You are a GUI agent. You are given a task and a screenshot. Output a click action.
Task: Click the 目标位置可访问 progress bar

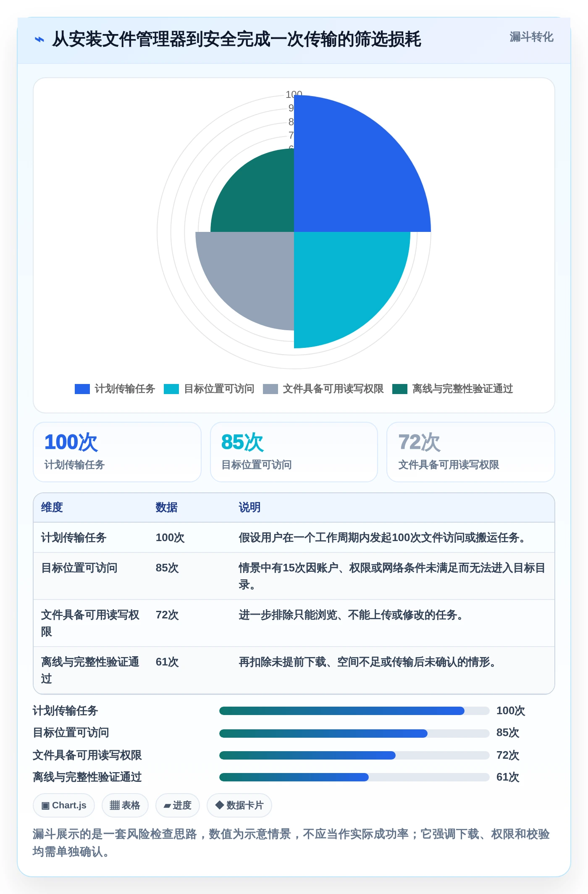click(354, 734)
